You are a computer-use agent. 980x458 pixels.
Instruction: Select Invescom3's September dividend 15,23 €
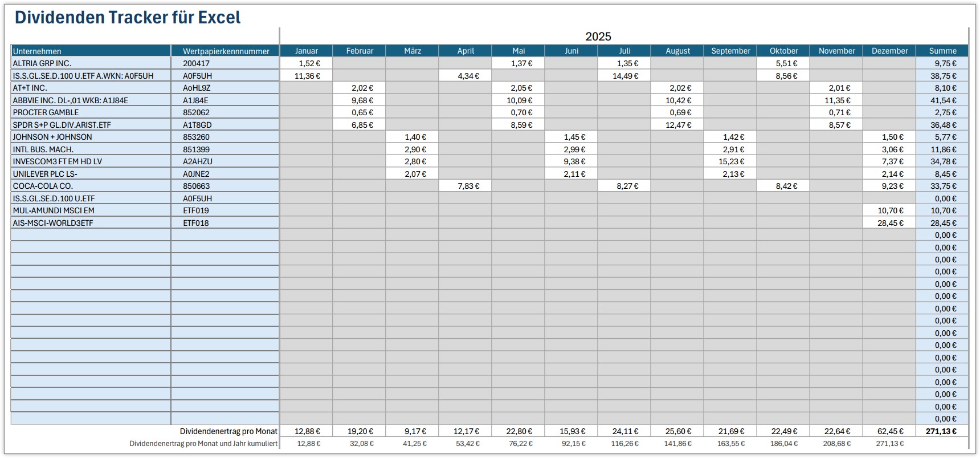click(731, 161)
